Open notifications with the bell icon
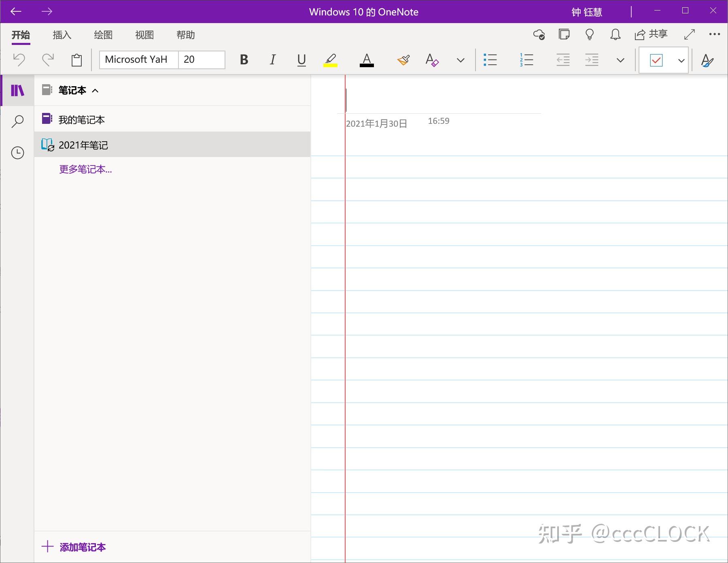 [x=615, y=35]
